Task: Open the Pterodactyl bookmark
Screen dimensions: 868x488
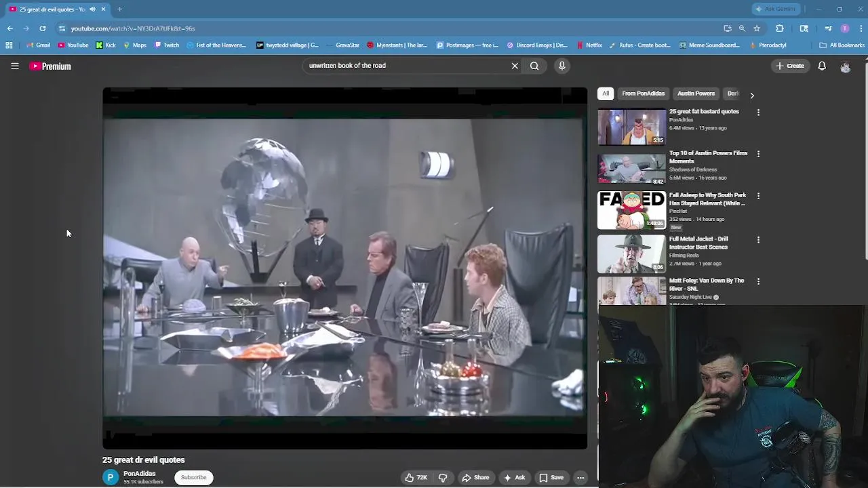Action: pos(768,45)
